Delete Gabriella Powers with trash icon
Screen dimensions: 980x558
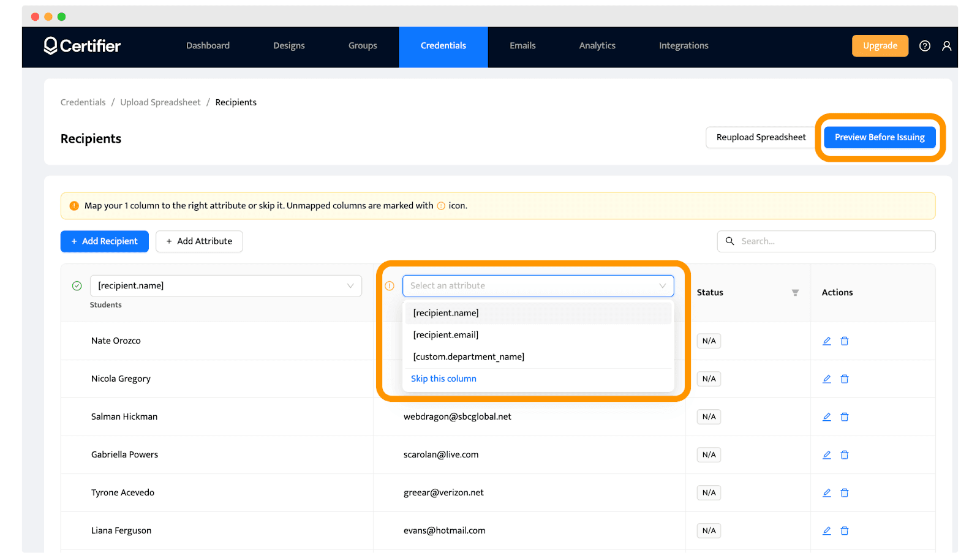click(845, 455)
